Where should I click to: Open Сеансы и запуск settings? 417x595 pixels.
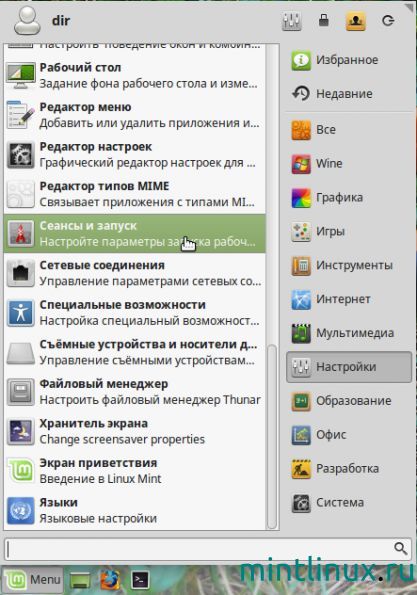coord(134,233)
